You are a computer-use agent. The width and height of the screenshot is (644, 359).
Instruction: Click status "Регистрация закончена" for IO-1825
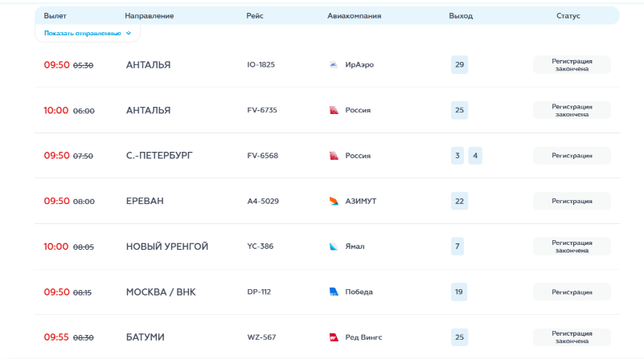572,65
